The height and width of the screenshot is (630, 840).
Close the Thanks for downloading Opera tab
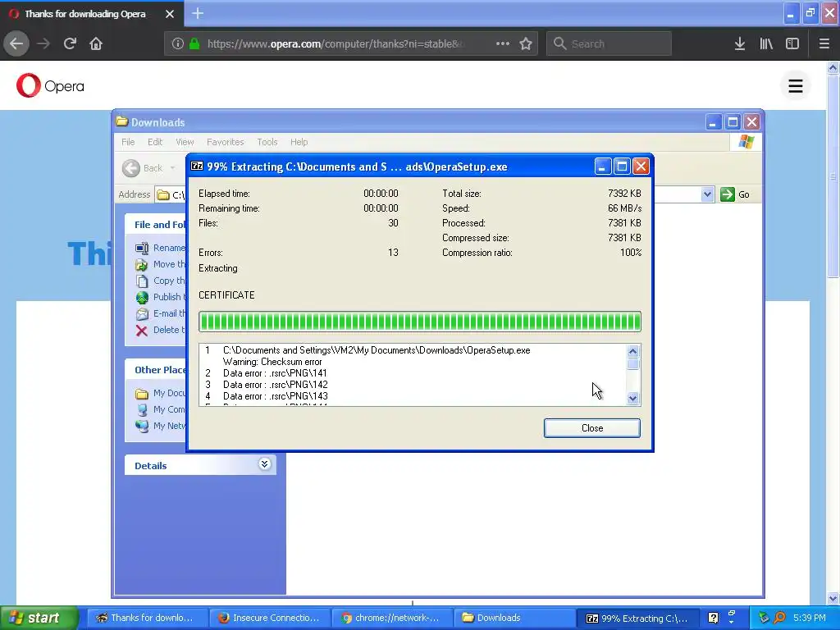click(169, 14)
